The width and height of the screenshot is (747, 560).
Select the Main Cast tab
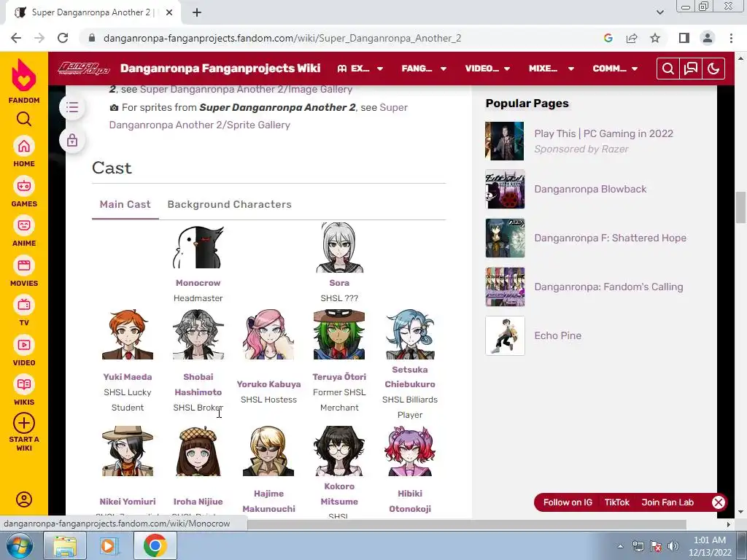(125, 204)
